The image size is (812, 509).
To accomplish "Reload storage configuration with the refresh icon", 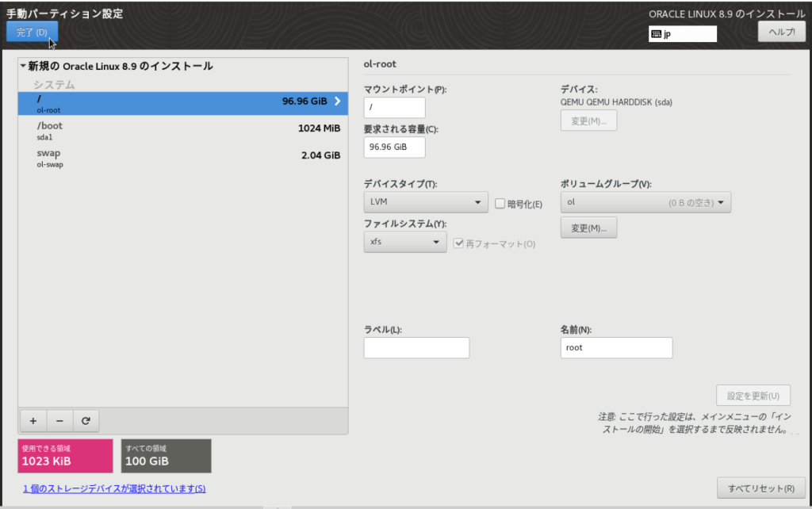I will [x=86, y=420].
